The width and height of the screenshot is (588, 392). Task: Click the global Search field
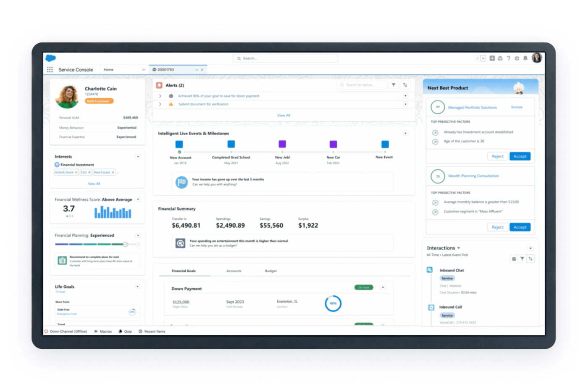click(x=286, y=58)
